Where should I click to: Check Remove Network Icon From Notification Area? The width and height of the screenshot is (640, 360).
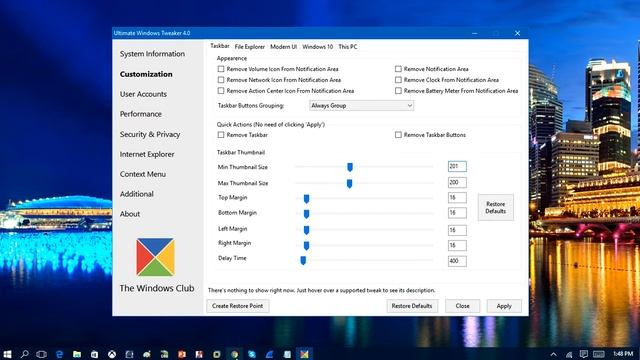[221, 80]
